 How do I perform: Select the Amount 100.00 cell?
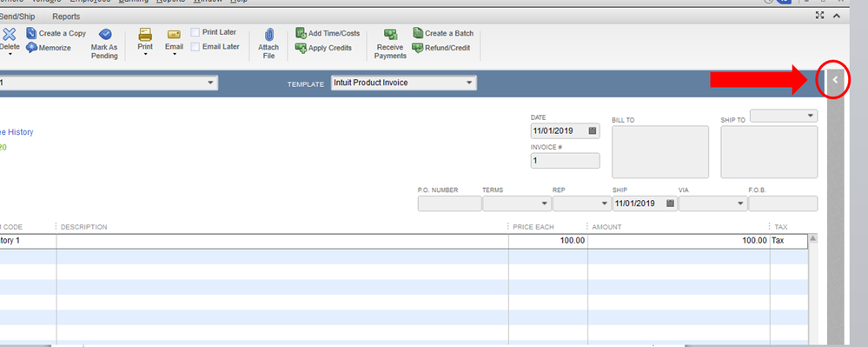(x=679, y=241)
